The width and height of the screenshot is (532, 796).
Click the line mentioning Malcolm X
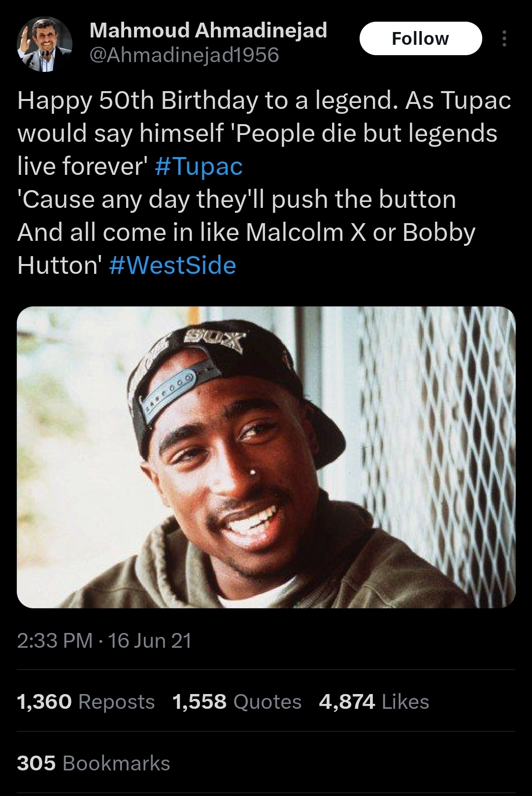246,232
